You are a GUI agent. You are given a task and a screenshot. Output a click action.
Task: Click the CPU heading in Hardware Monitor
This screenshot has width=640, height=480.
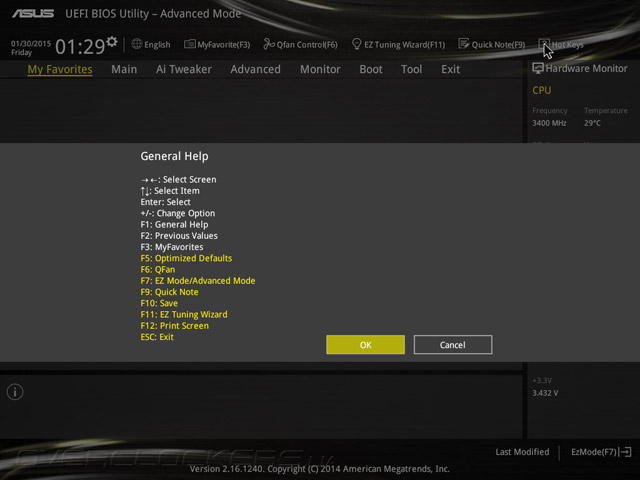pyautogui.click(x=542, y=90)
